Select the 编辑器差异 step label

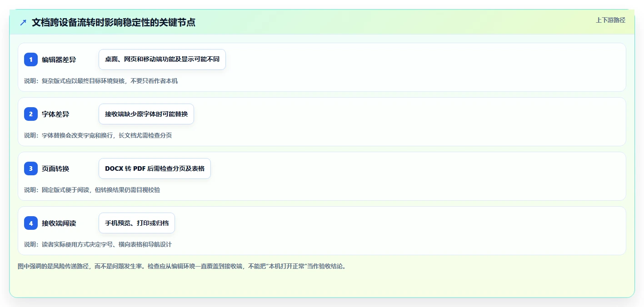[x=59, y=59]
